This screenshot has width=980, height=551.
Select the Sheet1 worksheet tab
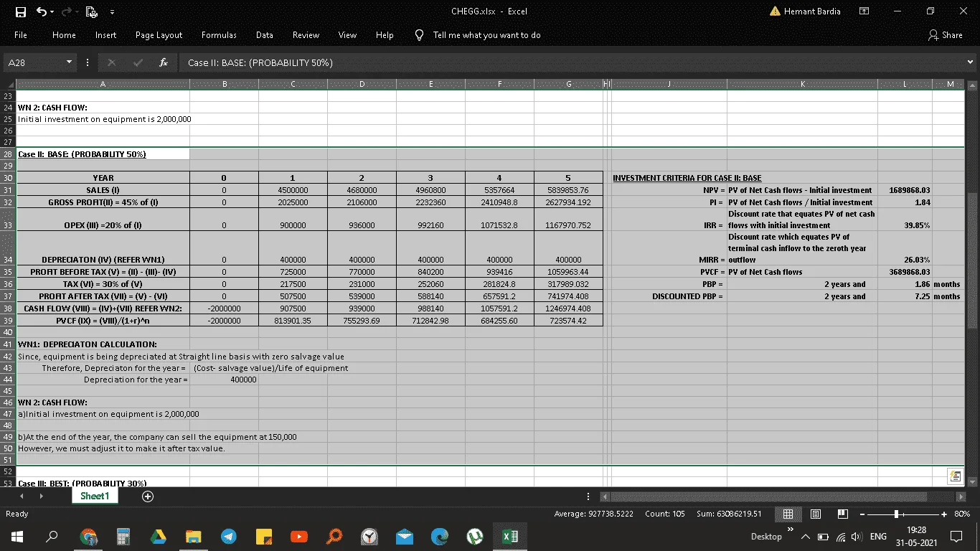pyautogui.click(x=95, y=496)
